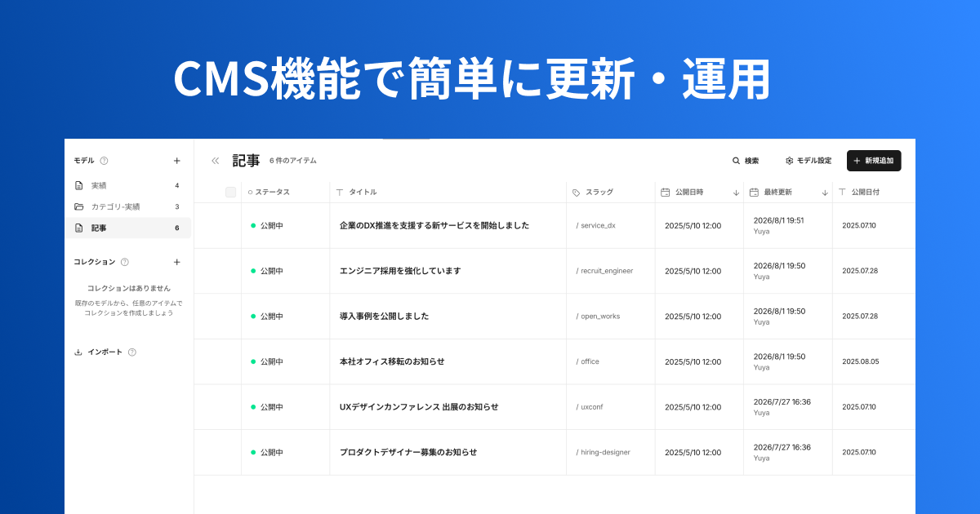Click the help icon beside コレクション heading
This screenshot has width=980, height=514.
point(125,262)
